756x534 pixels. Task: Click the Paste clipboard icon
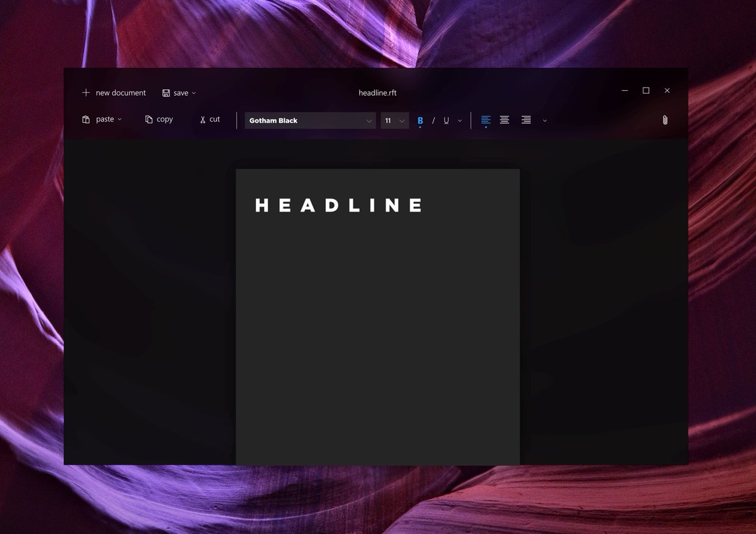pos(86,118)
